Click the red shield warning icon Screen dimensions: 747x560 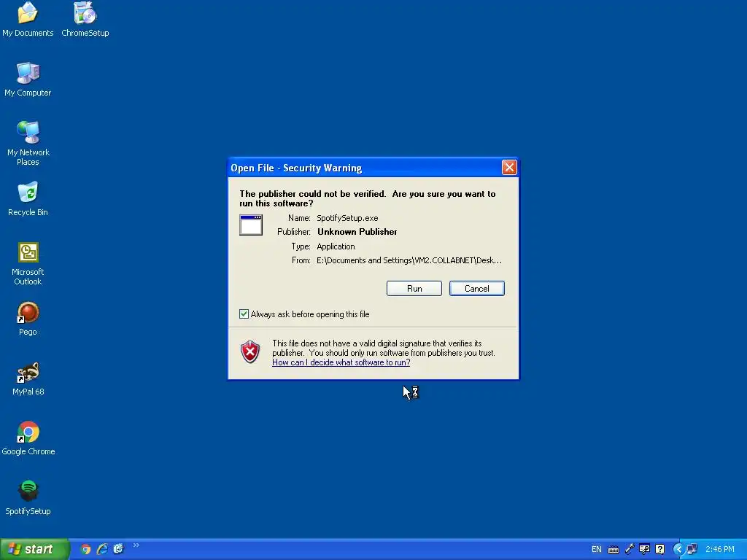pyautogui.click(x=250, y=352)
